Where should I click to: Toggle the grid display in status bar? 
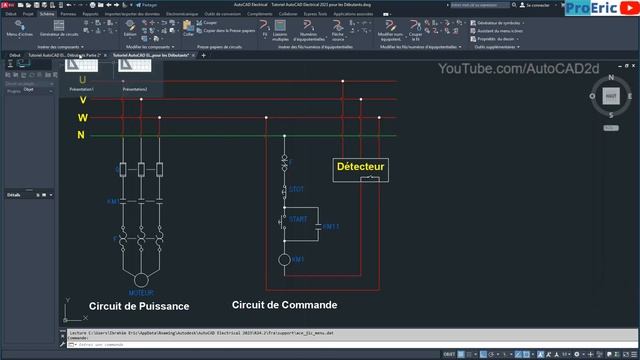point(461,354)
